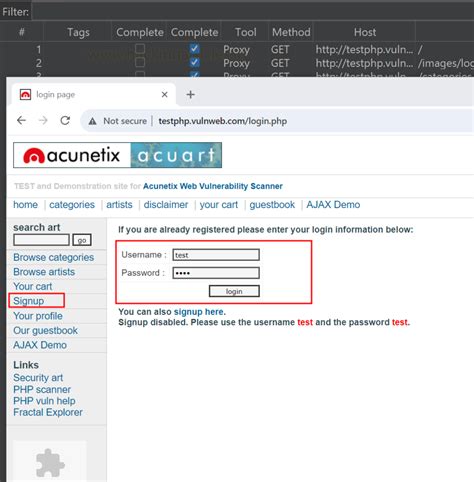Open Browse categories in sidebar
Image resolution: width=474 pixels, height=482 pixels.
(x=53, y=257)
